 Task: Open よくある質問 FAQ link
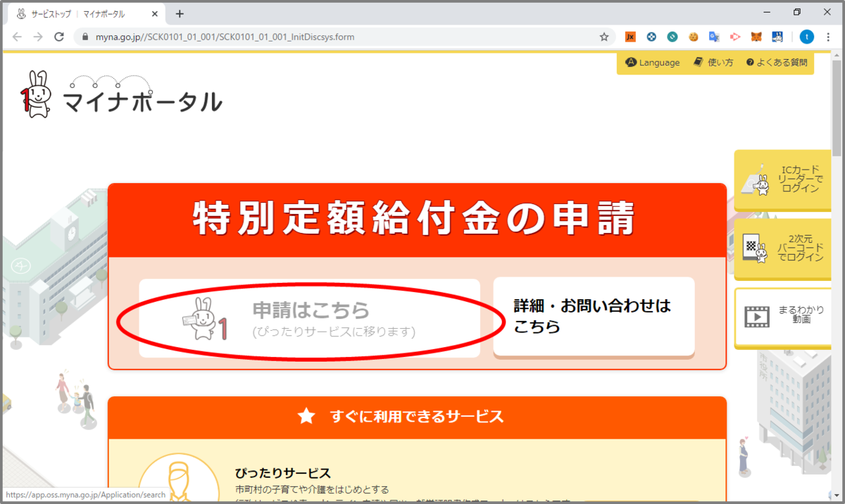(777, 63)
